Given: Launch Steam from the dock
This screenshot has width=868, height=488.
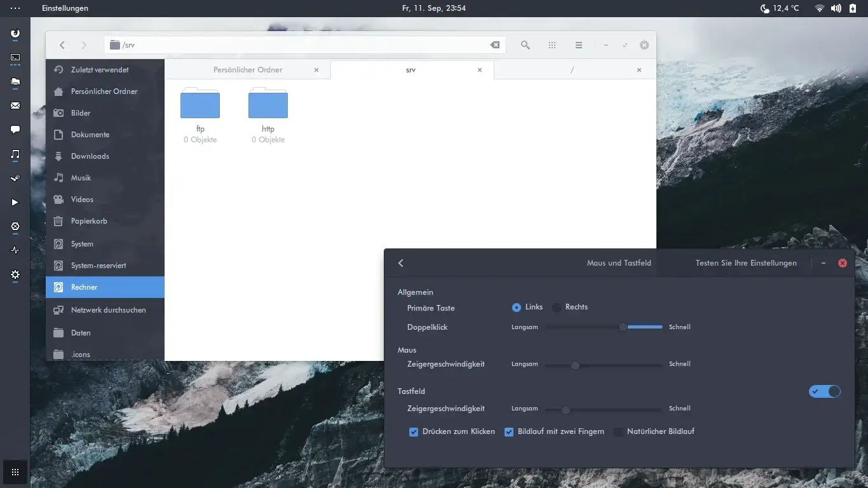Looking at the screenshot, I should (x=15, y=177).
